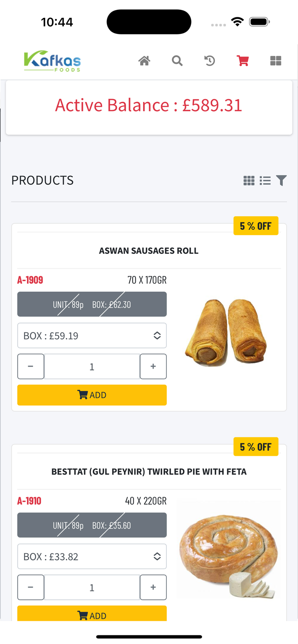Open the red shopping cart

243,60
